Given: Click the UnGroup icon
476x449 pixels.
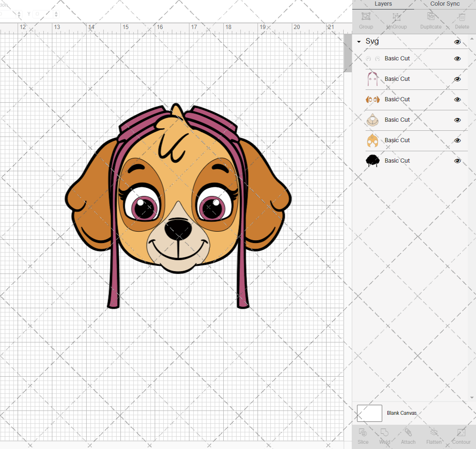Looking at the screenshot, I should 397,17.
